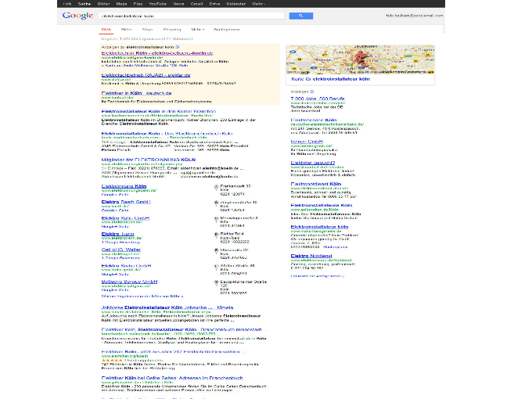The width and height of the screenshot is (532, 399).
Task: Click map pin beside Elektro Krebs GmbH address
Action: (x=216, y=267)
